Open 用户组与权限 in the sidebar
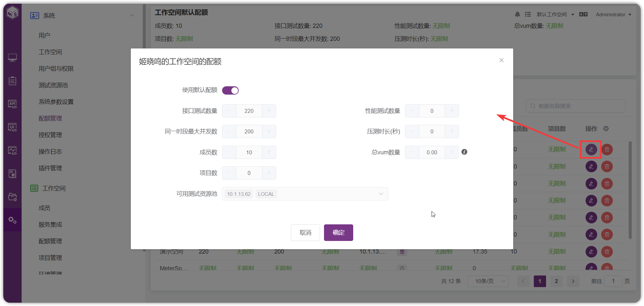Screen dimensions: 644x306 click(x=56, y=69)
